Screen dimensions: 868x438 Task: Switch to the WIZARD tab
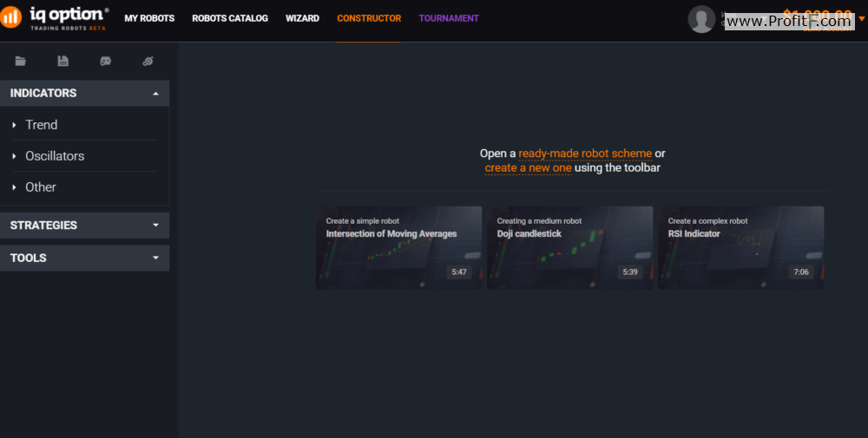tap(302, 18)
